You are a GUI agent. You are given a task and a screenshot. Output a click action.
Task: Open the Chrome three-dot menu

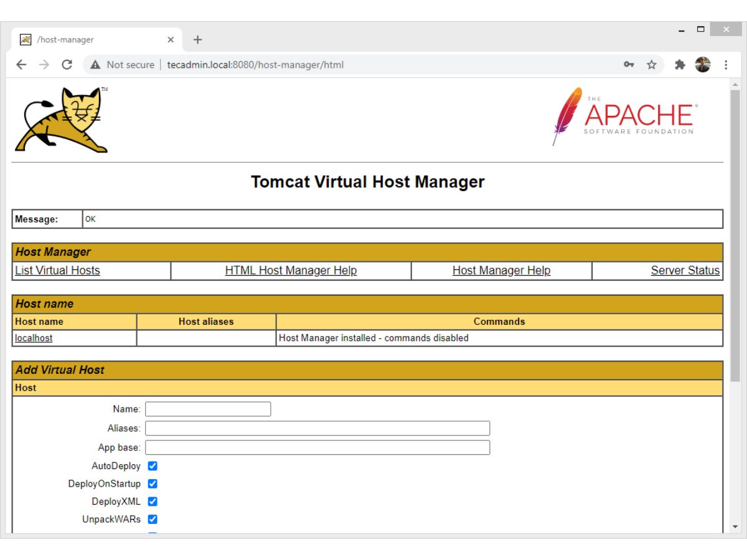tap(726, 65)
